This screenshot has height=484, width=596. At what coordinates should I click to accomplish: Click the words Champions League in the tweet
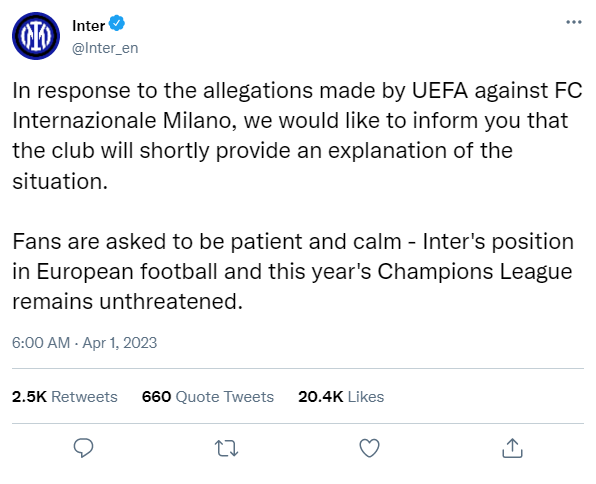click(475, 272)
